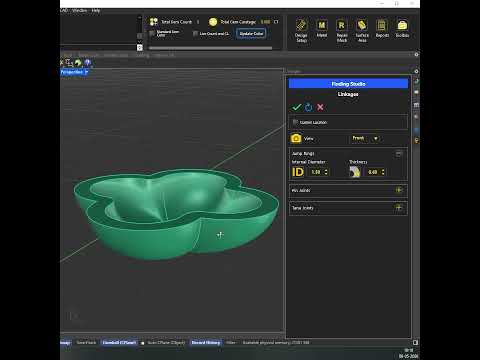Screen dimensions: 480x360
Task: Open the View direction dropdown showing Front
Action: click(366, 138)
